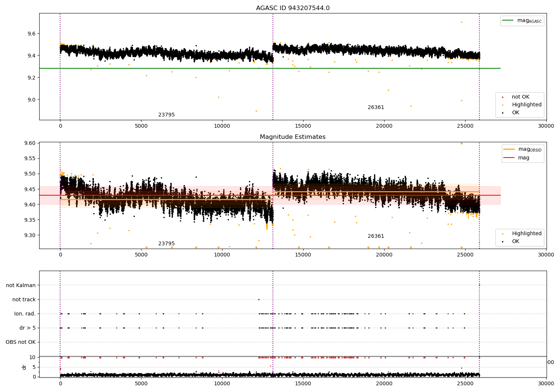Screen dimensions: 560x392
Task: Click the 10 tick label on the dr axis
Action: point(32,358)
